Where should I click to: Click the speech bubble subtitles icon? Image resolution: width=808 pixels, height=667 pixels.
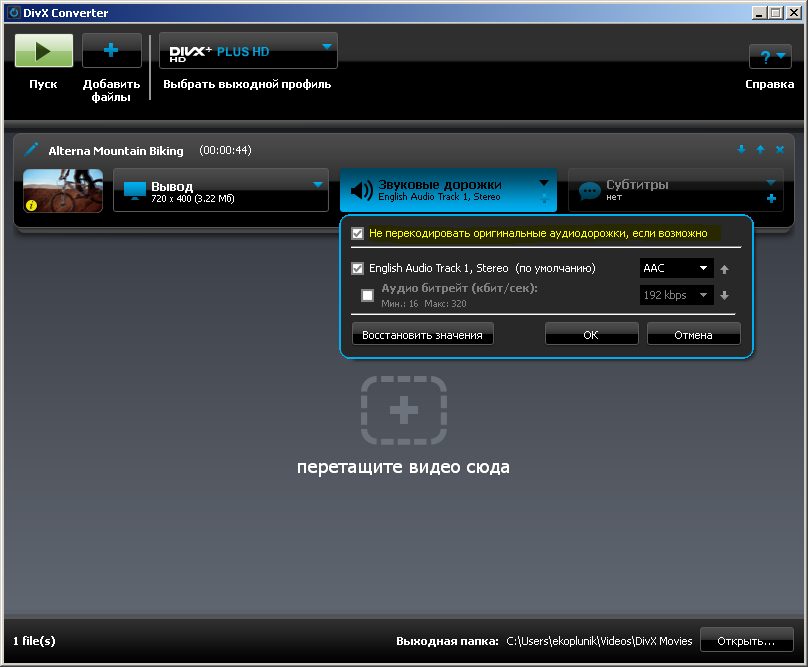point(590,191)
